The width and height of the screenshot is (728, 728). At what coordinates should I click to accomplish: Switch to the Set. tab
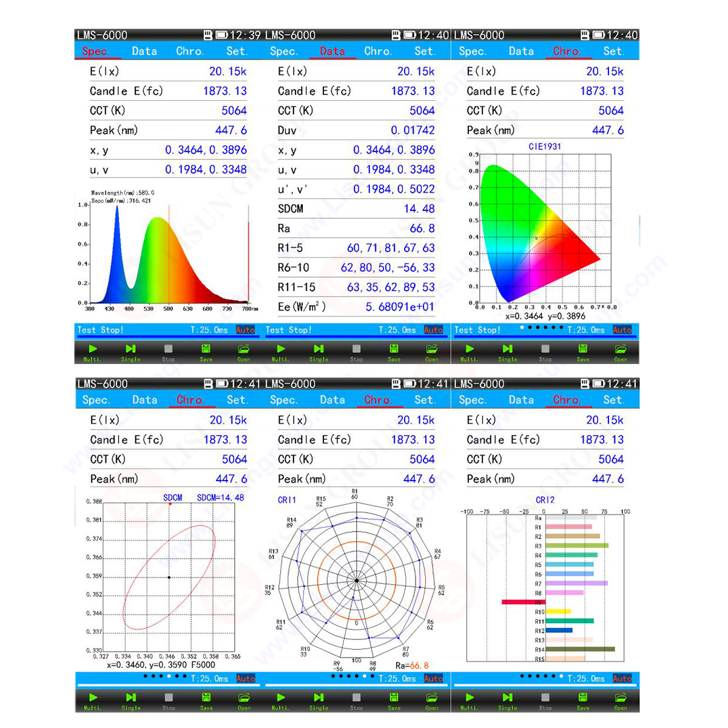[x=237, y=51]
